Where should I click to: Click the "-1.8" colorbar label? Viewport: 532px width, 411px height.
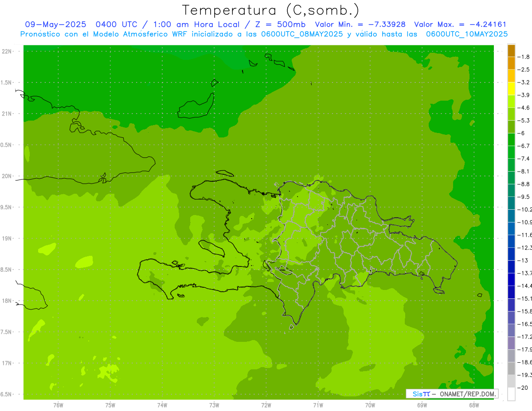[524, 57]
